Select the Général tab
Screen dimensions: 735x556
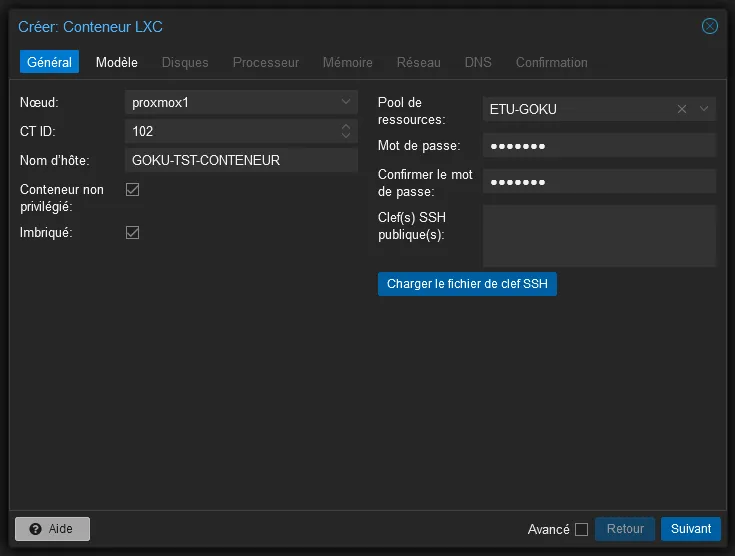pos(49,62)
